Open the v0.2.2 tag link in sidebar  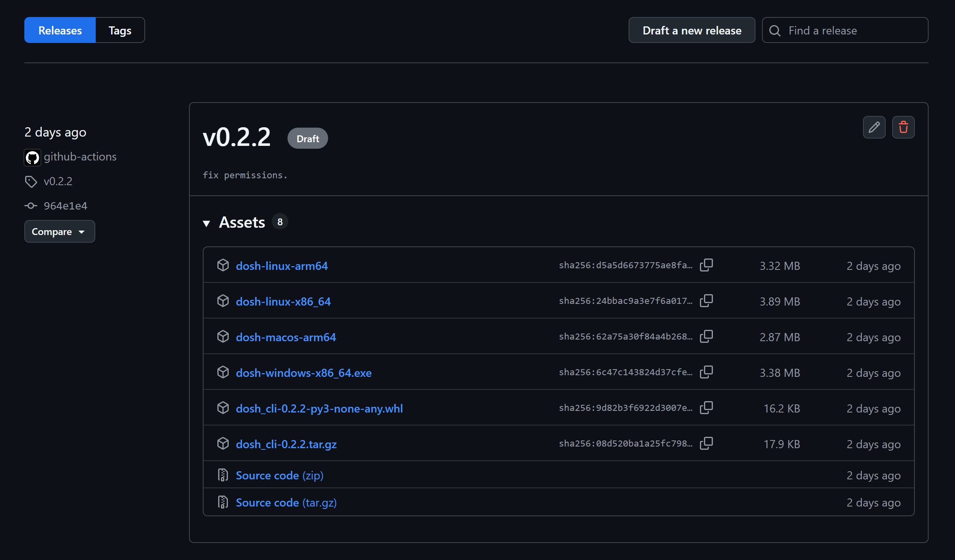pos(58,181)
